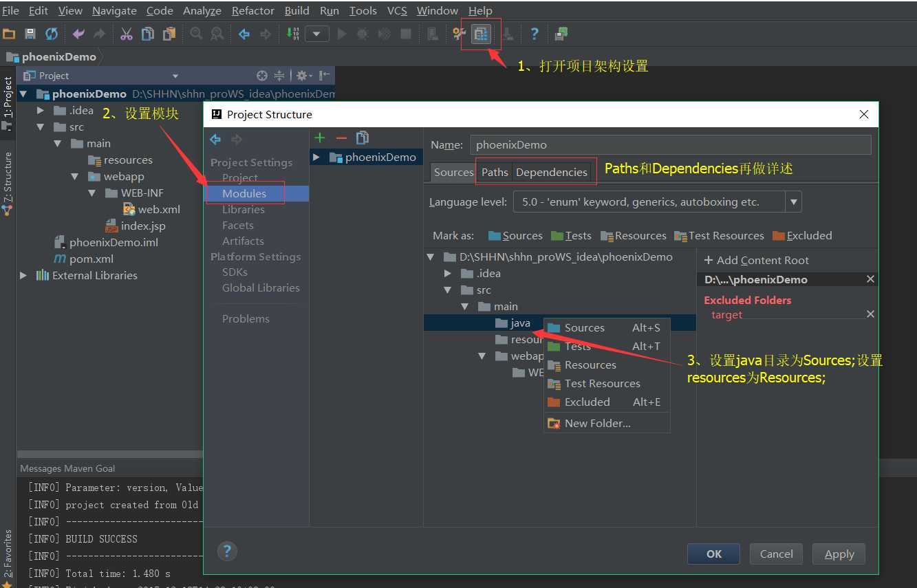Image resolution: width=917 pixels, height=588 pixels.
Task: Select index.jsp in the Project tree
Action: click(136, 226)
